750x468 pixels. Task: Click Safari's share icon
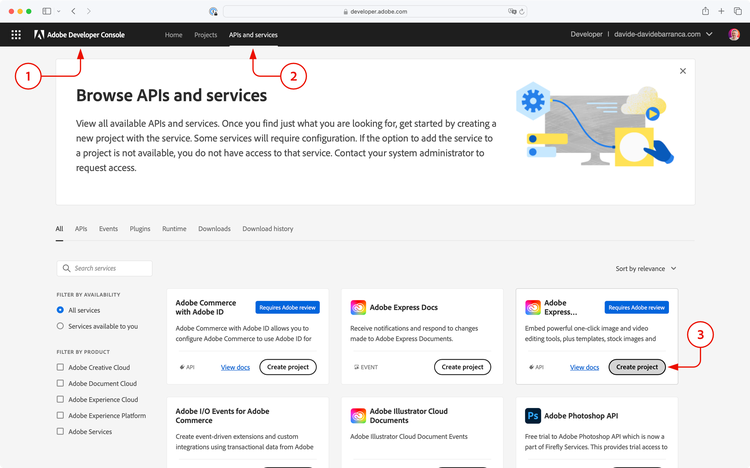[x=705, y=10]
